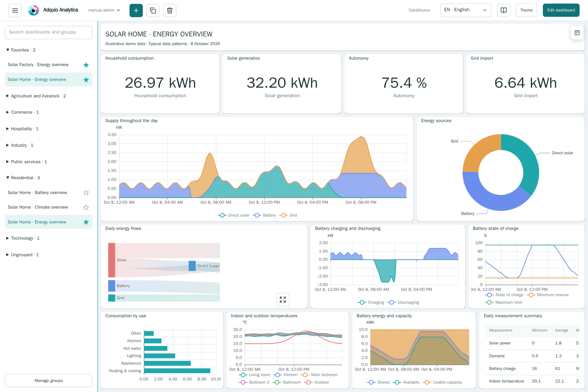588x392 pixels.
Task: Expand Public services group
Action: point(27,162)
